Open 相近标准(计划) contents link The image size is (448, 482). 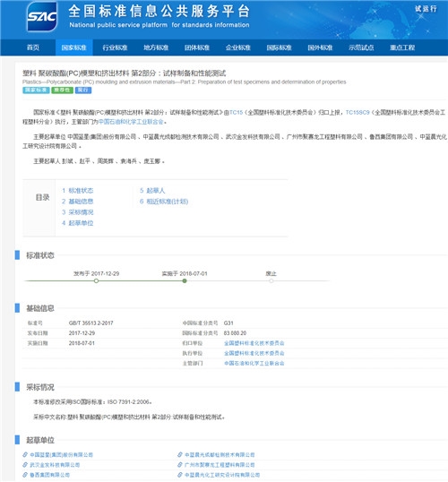pyautogui.click(x=164, y=202)
